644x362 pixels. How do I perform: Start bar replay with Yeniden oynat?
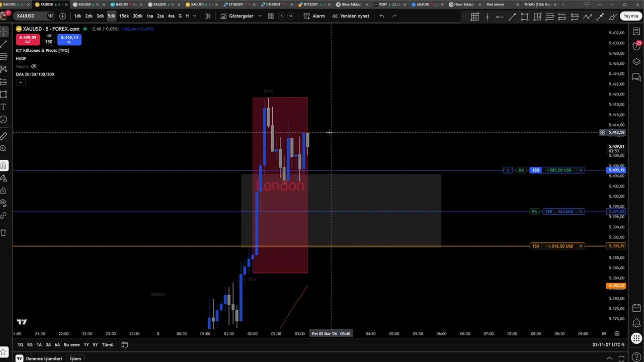point(351,16)
